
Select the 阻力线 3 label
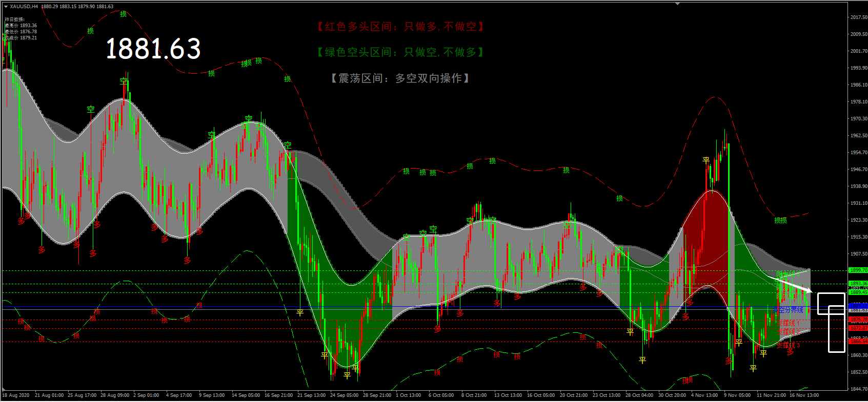(x=788, y=274)
